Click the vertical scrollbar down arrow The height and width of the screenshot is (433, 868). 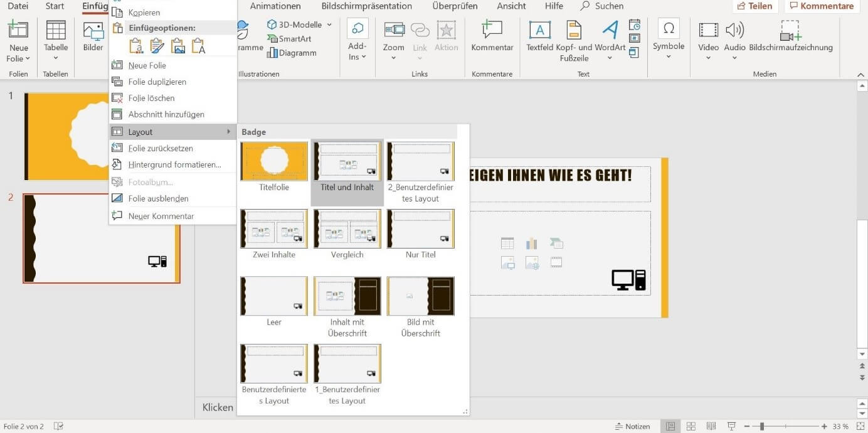[x=862, y=355]
